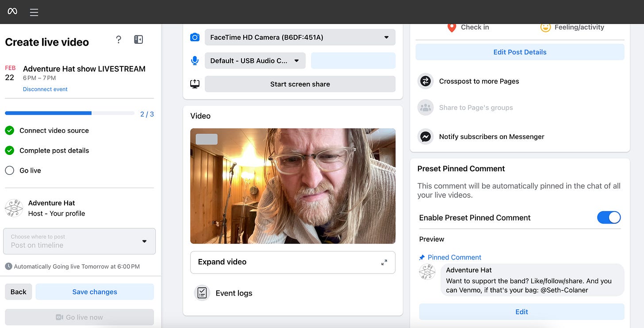Click the Expand video button
The image size is (644, 328).
[293, 262]
